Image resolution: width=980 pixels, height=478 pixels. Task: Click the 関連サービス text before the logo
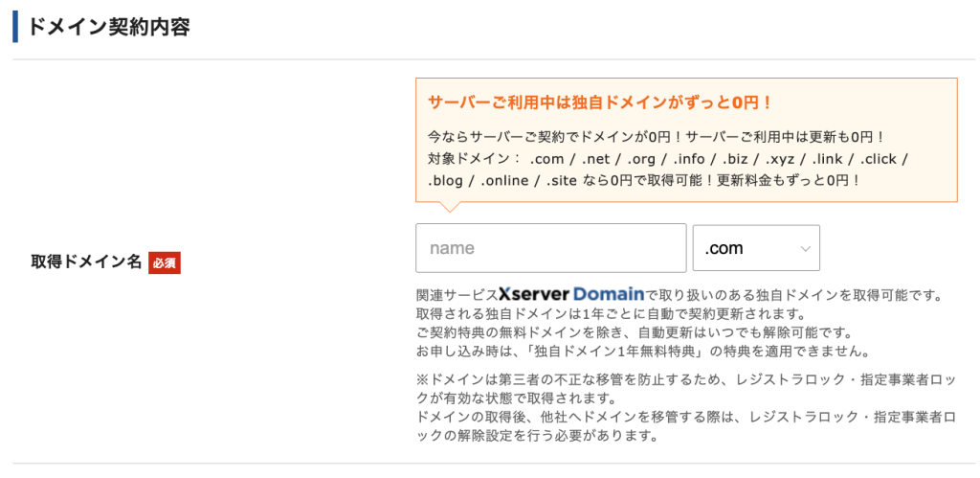pyautogui.click(x=457, y=295)
